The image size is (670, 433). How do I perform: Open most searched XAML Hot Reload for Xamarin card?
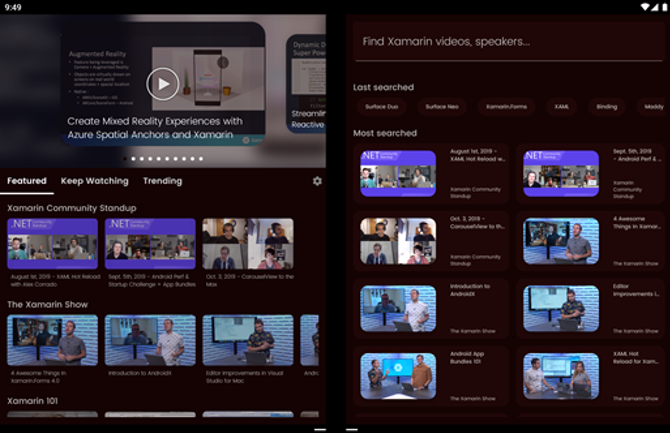coord(591,376)
